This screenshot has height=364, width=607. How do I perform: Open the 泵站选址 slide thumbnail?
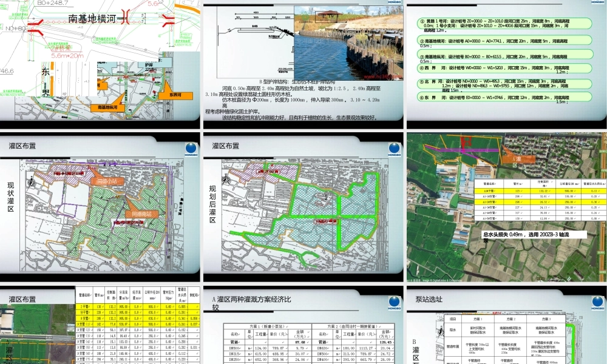click(507, 325)
